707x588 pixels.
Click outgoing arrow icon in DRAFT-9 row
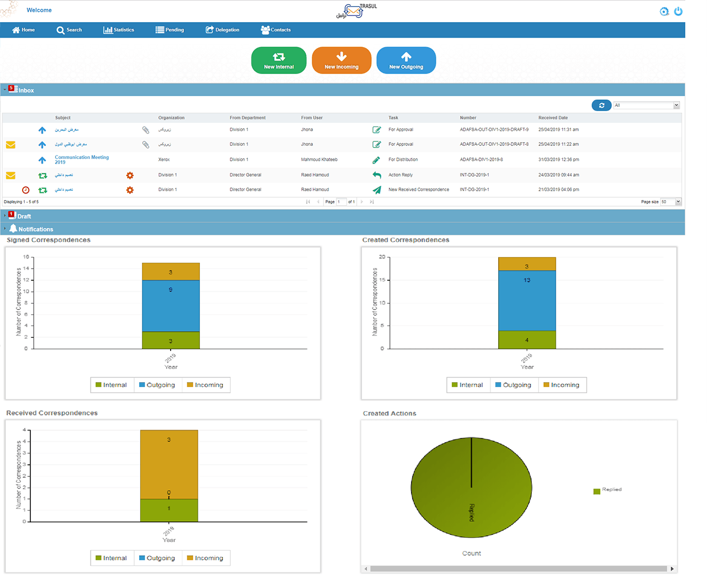(x=42, y=130)
